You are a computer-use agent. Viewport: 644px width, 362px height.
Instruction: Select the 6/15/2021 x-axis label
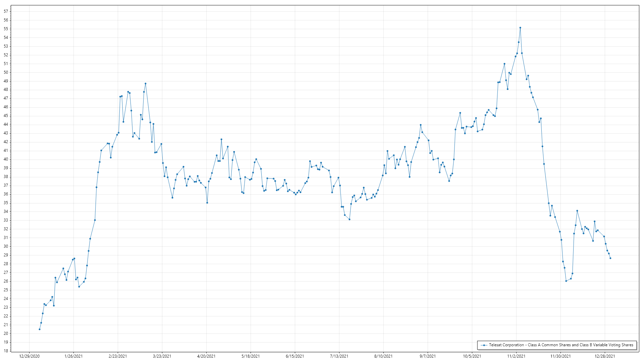[x=295, y=356]
